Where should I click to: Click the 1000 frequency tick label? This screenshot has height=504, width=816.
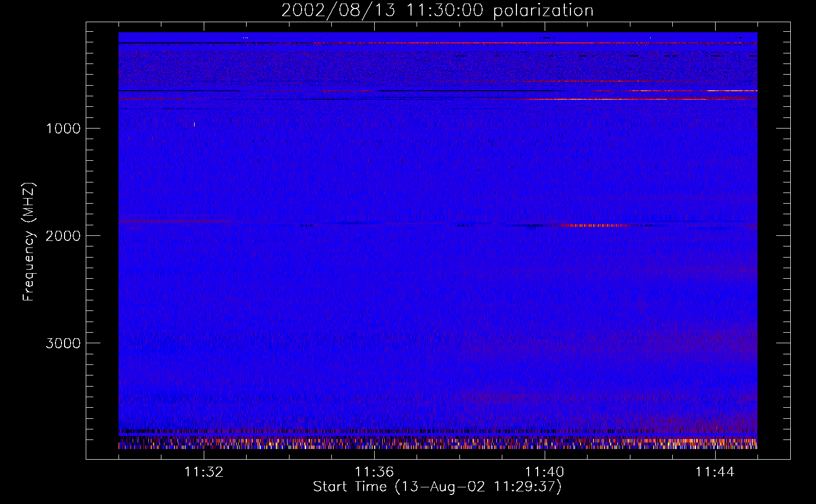click(x=63, y=129)
